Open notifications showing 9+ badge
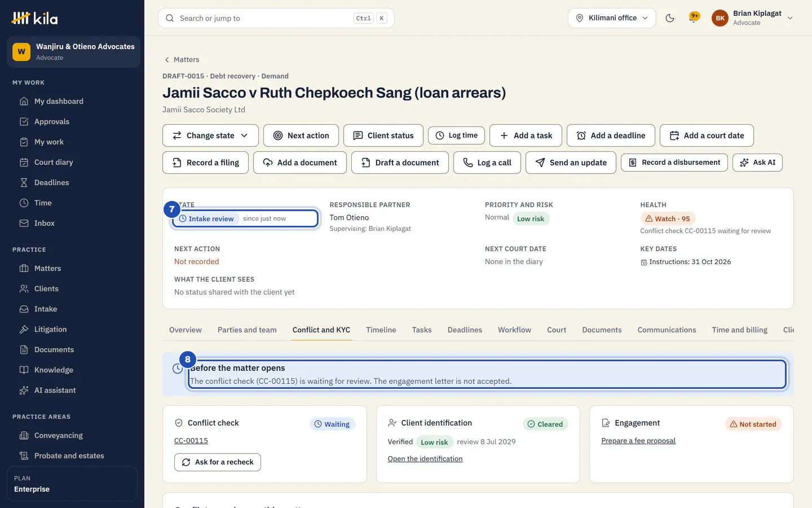Viewport: 812px width, 508px height. (694, 18)
